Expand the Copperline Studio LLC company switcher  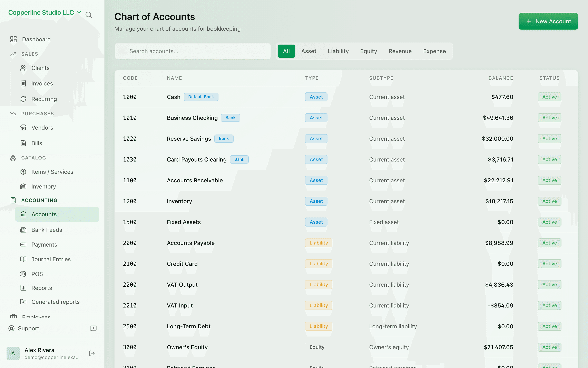coord(45,12)
